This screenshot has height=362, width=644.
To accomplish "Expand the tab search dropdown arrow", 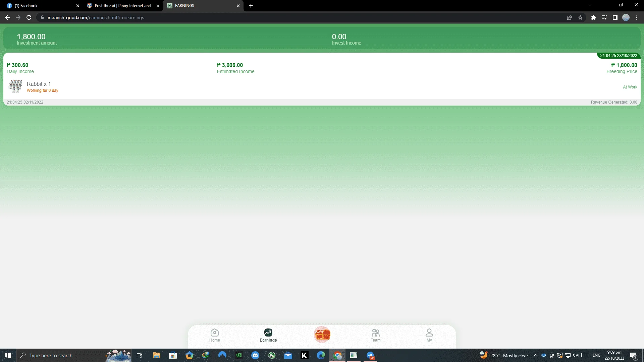I will [x=590, y=5].
